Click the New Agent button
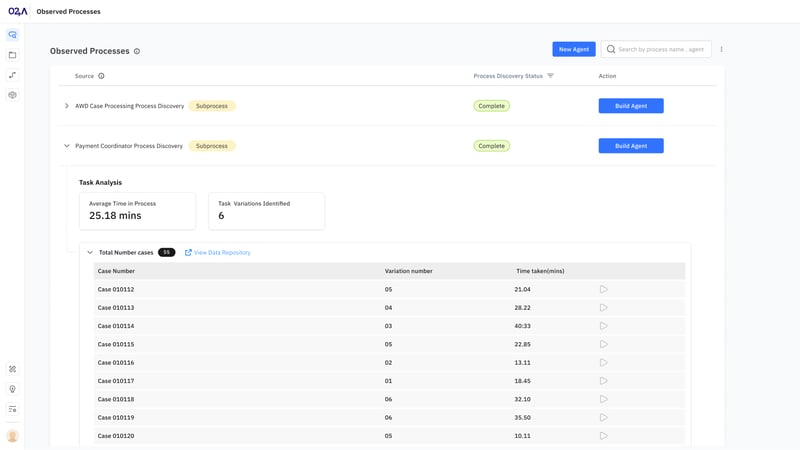 click(x=573, y=49)
